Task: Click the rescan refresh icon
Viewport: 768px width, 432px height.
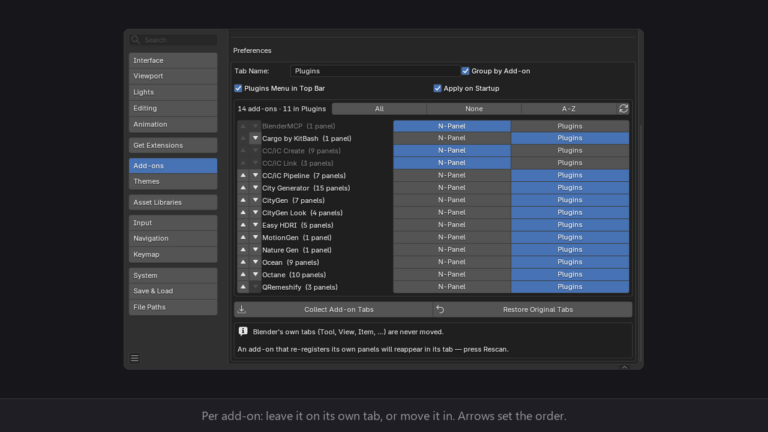Action: (623, 109)
